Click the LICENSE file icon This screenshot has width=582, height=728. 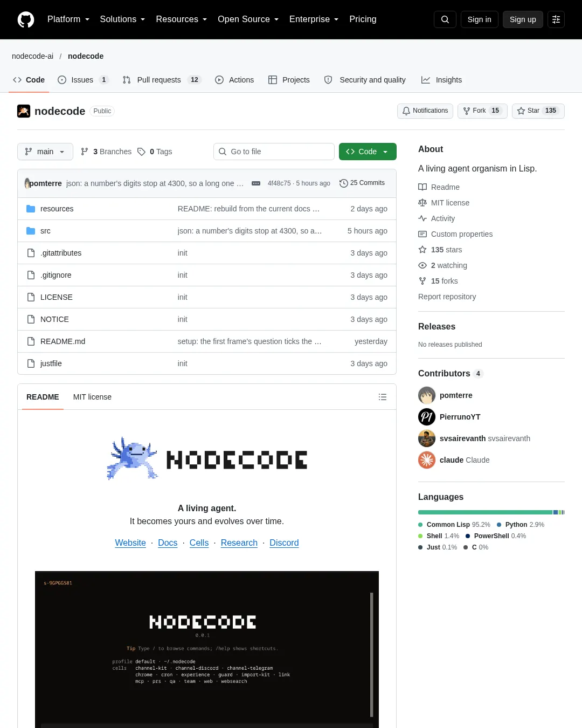point(31,297)
